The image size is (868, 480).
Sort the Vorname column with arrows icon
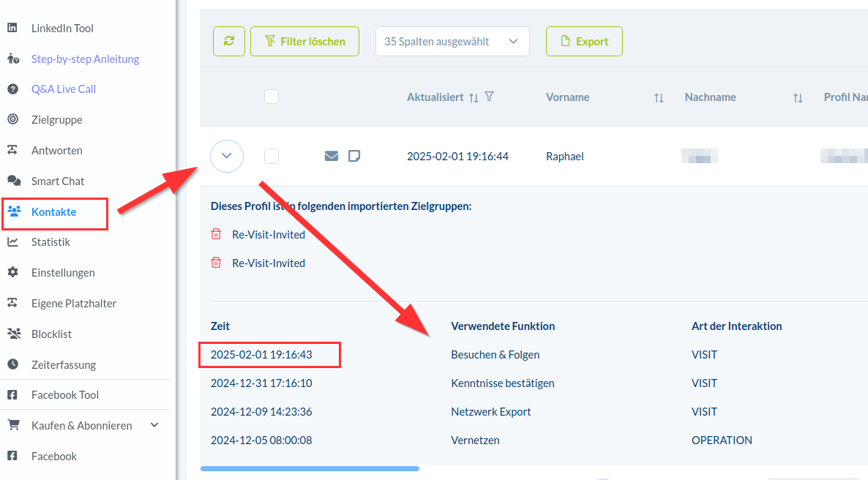click(x=659, y=97)
